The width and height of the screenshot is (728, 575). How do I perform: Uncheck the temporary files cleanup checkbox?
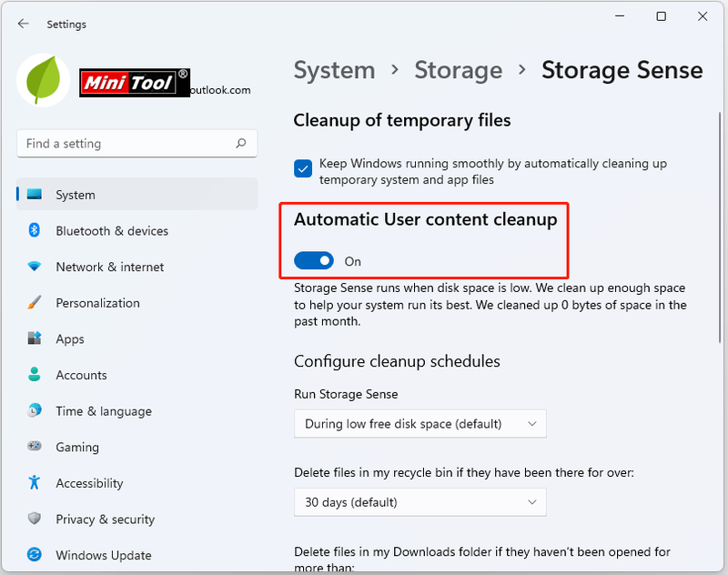[303, 169]
